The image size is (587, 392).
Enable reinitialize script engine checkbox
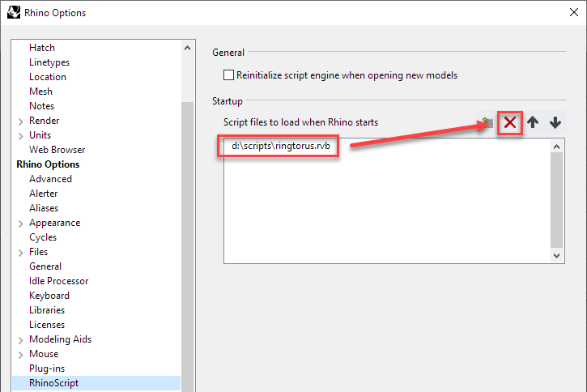tap(228, 75)
